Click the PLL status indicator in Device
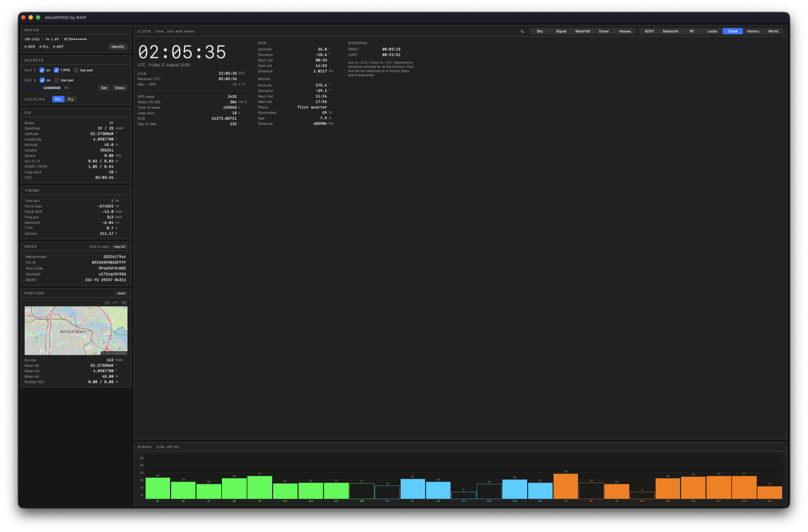808x532 pixels. [44, 46]
